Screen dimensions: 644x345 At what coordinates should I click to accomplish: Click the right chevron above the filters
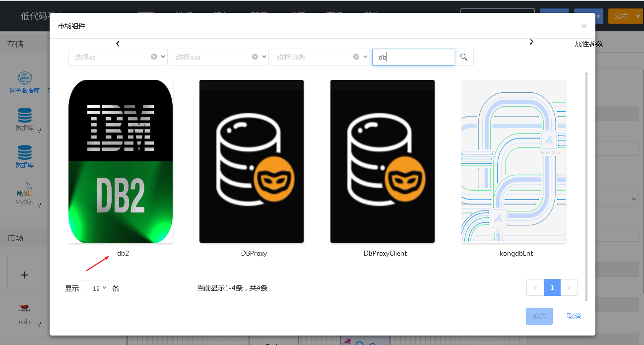tap(531, 42)
